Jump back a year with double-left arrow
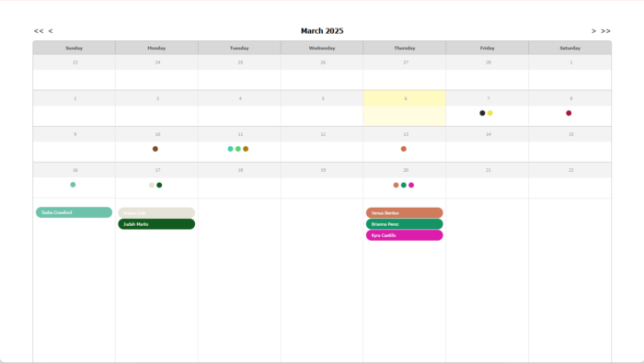 tap(39, 31)
